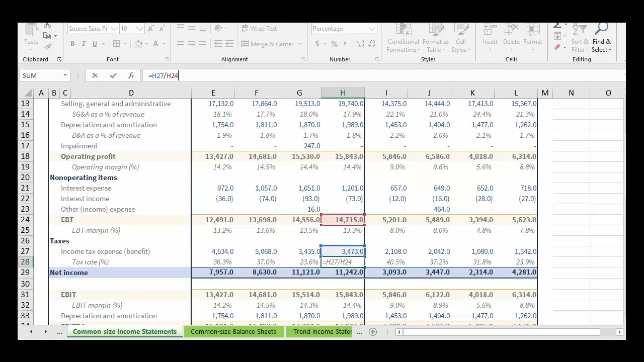Toggle Underline formatting
The image size is (644, 362).
tap(95, 44)
